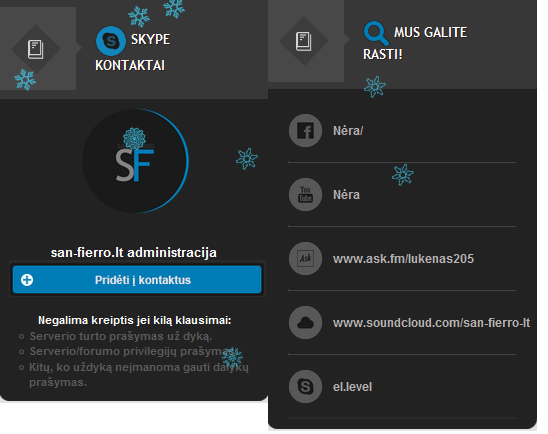Open the www.ask.fm/lukenas205 link

tap(403, 259)
